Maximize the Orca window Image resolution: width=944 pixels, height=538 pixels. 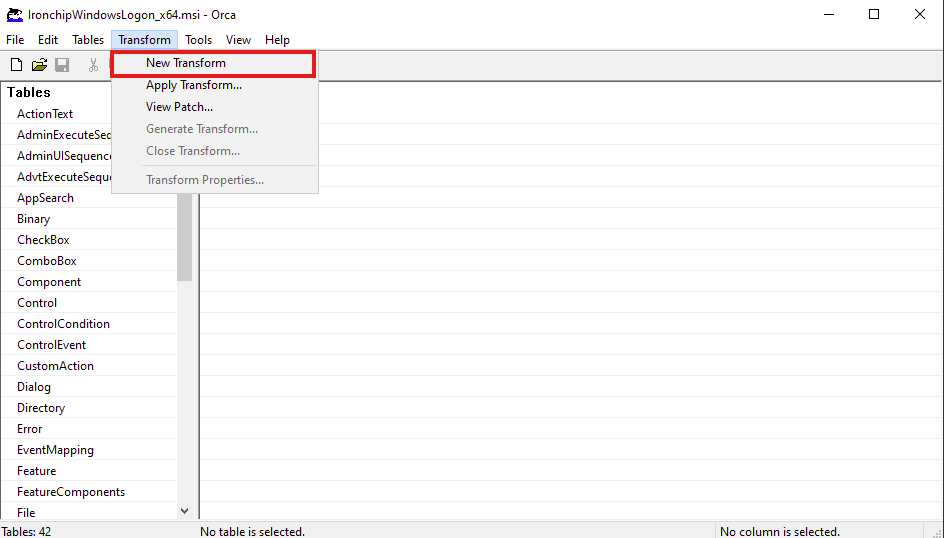pos(874,14)
